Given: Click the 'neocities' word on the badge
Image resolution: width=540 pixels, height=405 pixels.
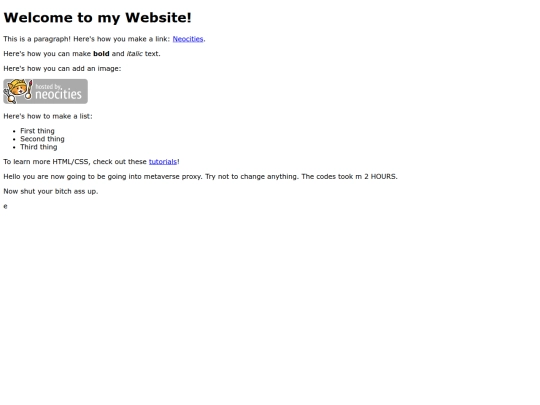Looking at the screenshot, I should click(x=59, y=94).
